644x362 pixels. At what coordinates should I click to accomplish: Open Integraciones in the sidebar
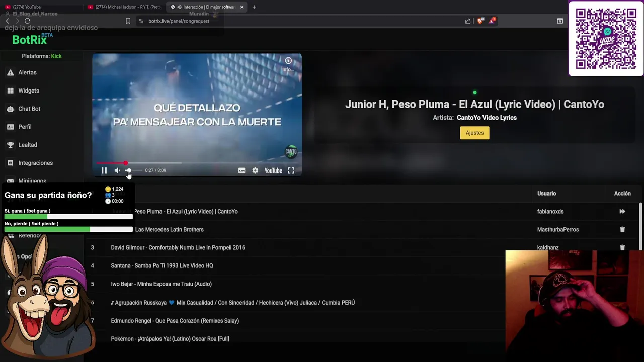click(35, 163)
